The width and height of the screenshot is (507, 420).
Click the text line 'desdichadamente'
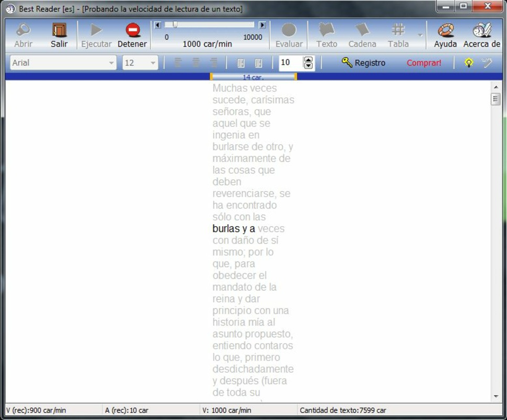[253, 369]
